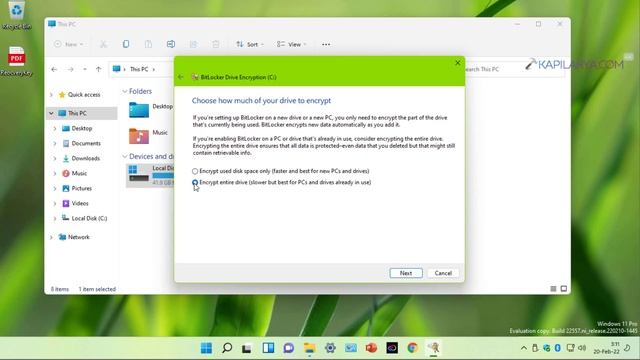Image resolution: width=640 pixels, height=360 pixels.
Task: Expand Desktop node in navigation pane
Action: [55, 128]
